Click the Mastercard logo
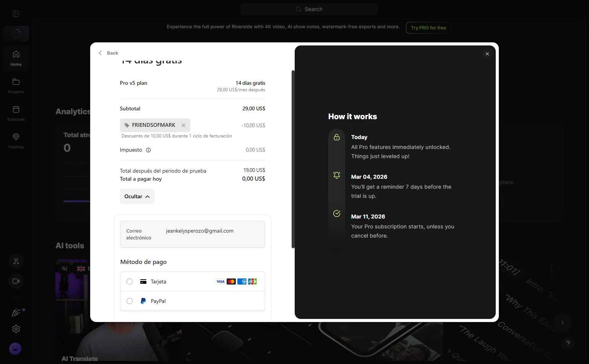Image resolution: width=589 pixels, height=364 pixels. coord(231,281)
